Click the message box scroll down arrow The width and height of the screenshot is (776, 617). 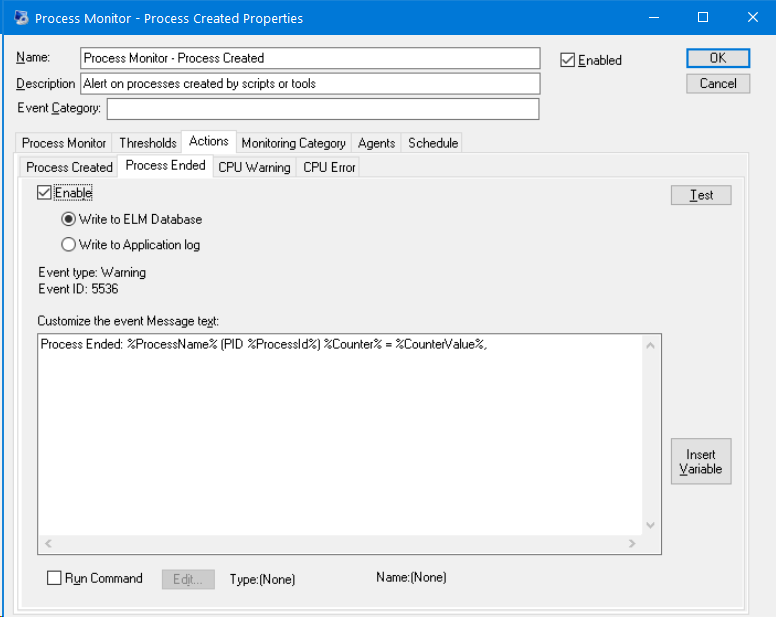(x=650, y=525)
